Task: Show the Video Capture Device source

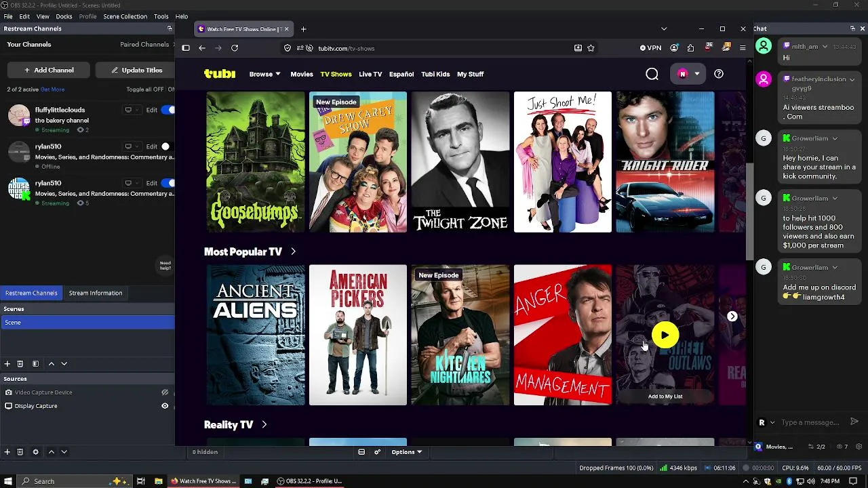Action: tap(165, 392)
